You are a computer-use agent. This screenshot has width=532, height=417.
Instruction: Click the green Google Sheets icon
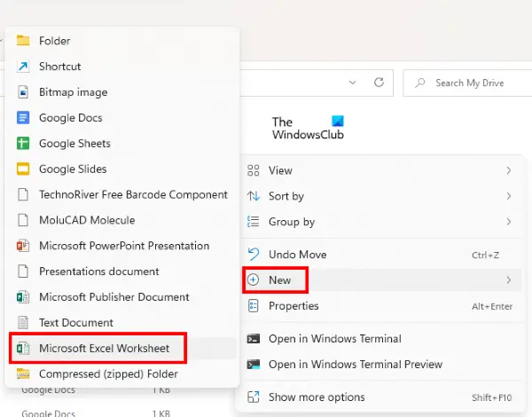tap(23, 144)
